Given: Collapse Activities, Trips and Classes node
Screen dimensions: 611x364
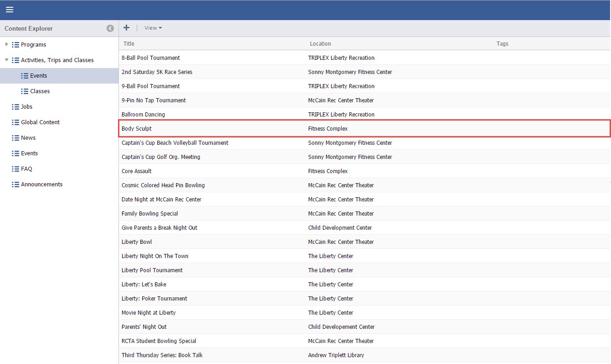Looking at the screenshot, I should tap(6, 60).
